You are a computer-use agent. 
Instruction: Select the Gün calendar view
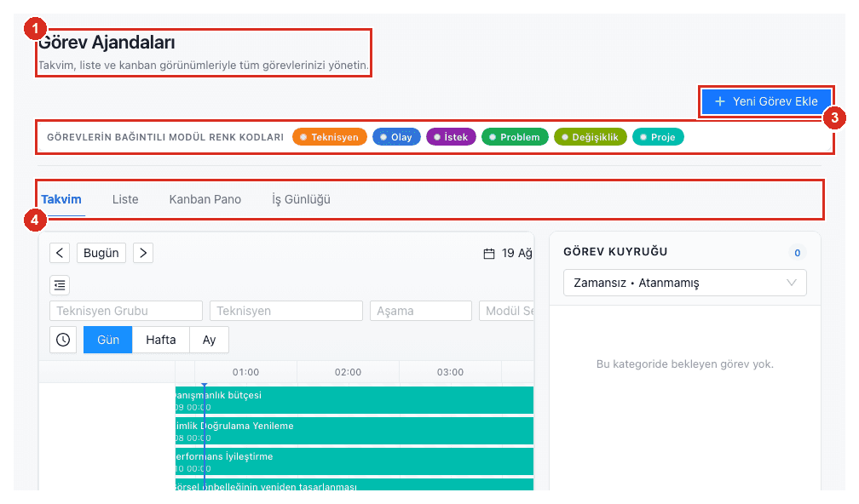(108, 340)
